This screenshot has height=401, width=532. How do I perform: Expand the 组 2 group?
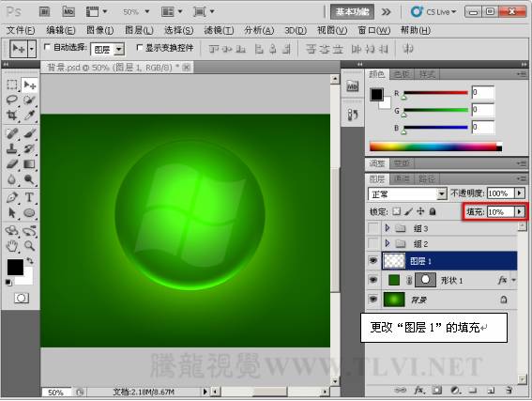point(388,243)
